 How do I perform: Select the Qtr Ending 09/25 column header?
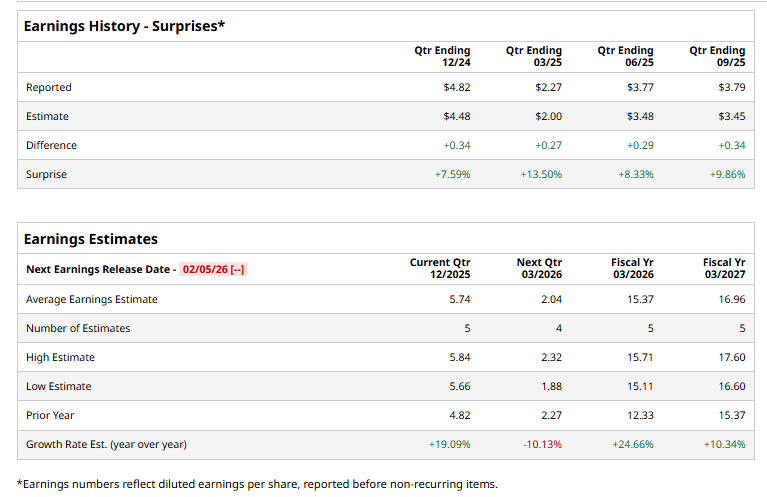coord(717,56)
